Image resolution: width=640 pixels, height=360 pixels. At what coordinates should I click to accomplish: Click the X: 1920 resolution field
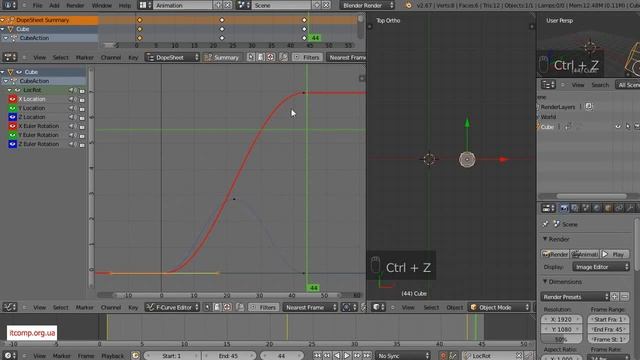[561, 319]
